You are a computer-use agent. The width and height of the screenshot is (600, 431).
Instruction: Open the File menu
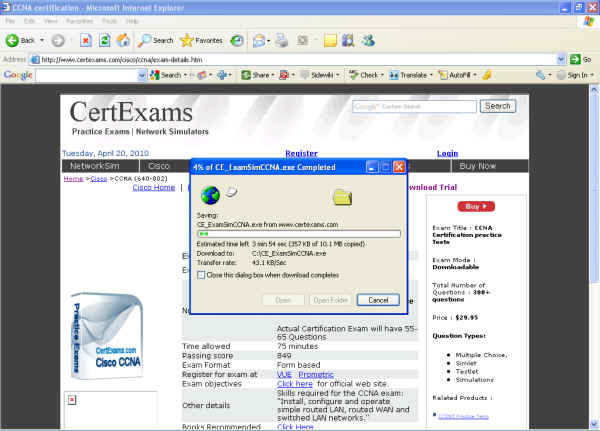(x=10, y=21)
